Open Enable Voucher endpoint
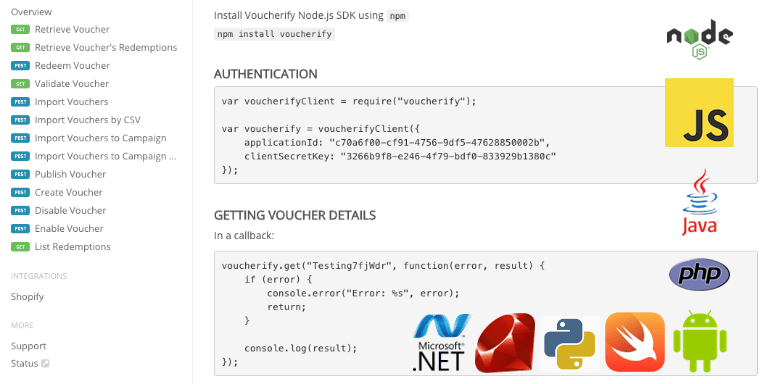The width and height of the screenshot is (768, 384). click(x=69, y=229)
